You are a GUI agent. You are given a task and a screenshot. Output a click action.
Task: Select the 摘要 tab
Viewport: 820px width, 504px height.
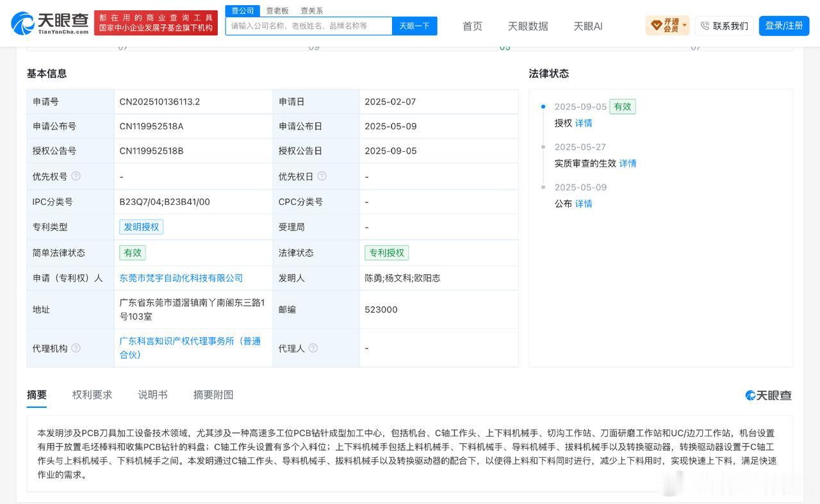click(37, 395)
